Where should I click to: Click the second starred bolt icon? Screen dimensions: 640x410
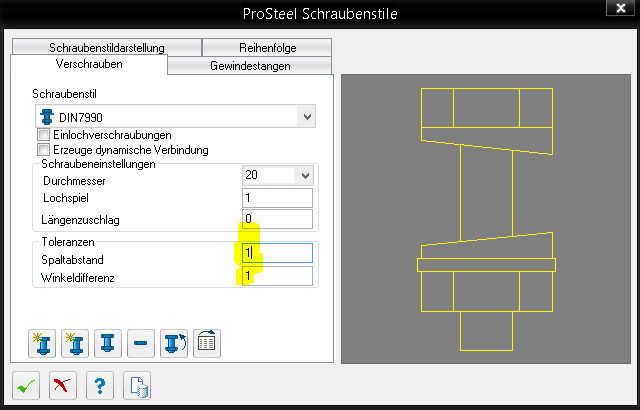75,344
